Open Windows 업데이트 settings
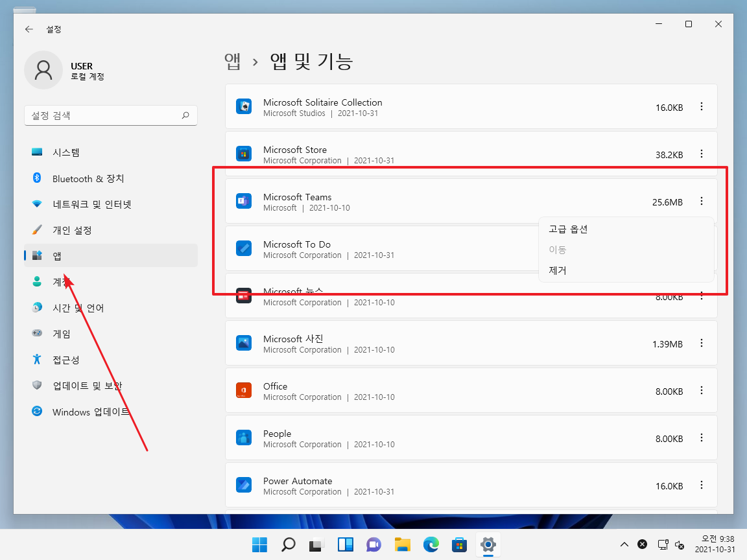This screenshot has width=747, height=560. point(110,412)
